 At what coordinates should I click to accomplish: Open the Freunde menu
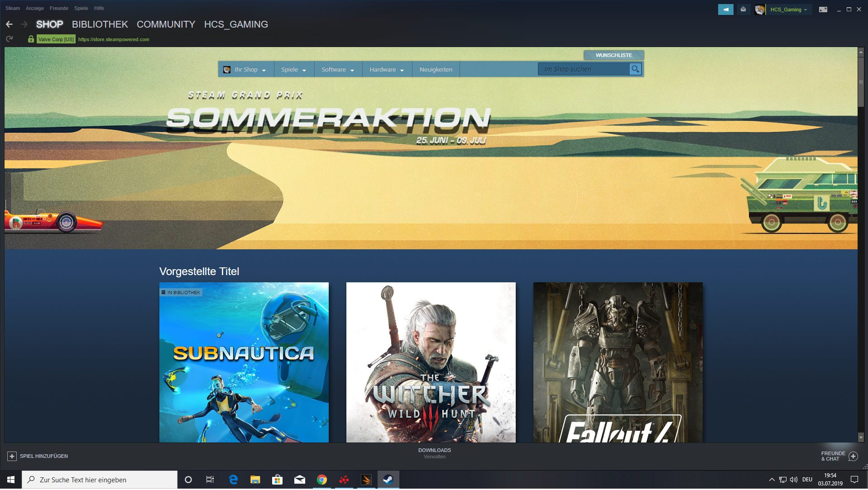tap(59, 8)
